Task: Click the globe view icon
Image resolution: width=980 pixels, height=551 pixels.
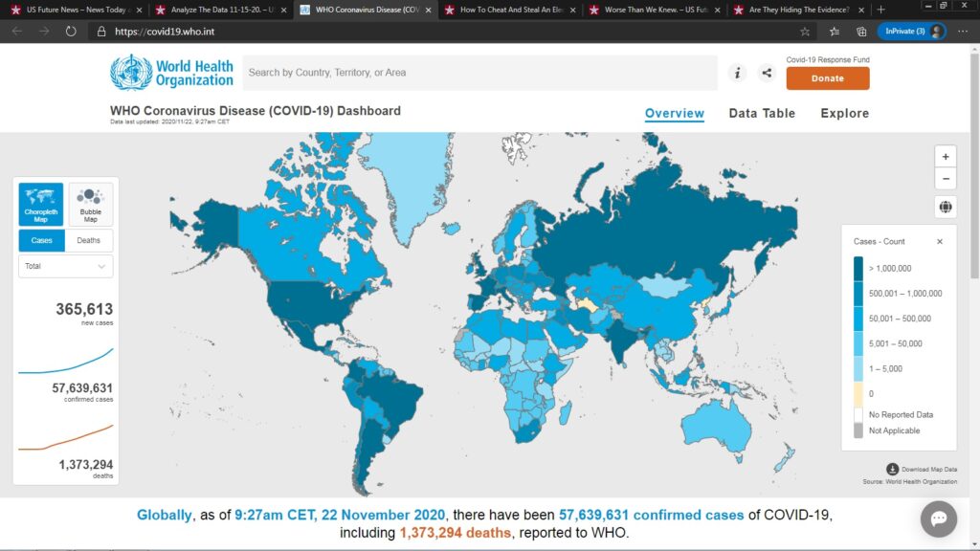Action: [x=946, y=207]
